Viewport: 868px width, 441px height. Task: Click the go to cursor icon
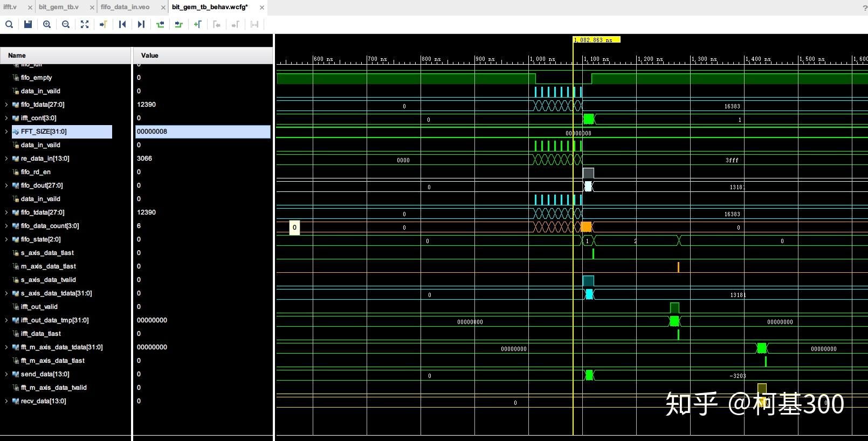click(104, 24)
